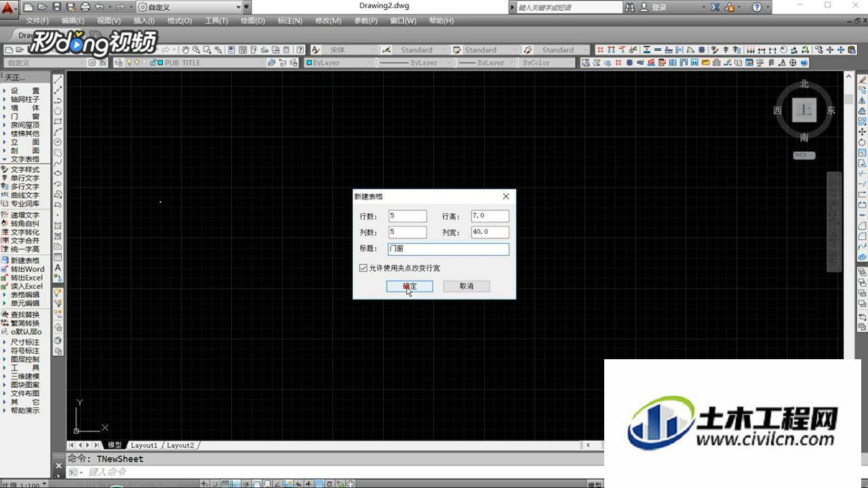Click the binoculars search icon
Viewport: 868px width, 488px height.
pyautogui.click(x=630, y=7)
